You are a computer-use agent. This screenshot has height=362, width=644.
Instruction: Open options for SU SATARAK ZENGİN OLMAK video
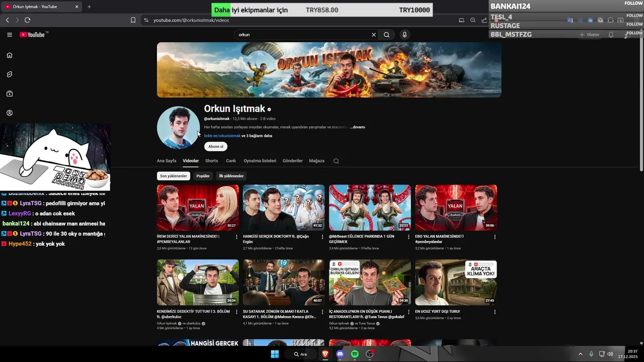coord(323,312)
